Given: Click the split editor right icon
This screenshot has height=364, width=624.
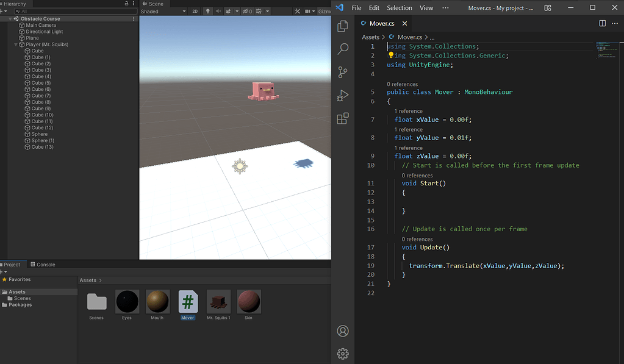Looking at the screenshot, I should pos(602,23).
